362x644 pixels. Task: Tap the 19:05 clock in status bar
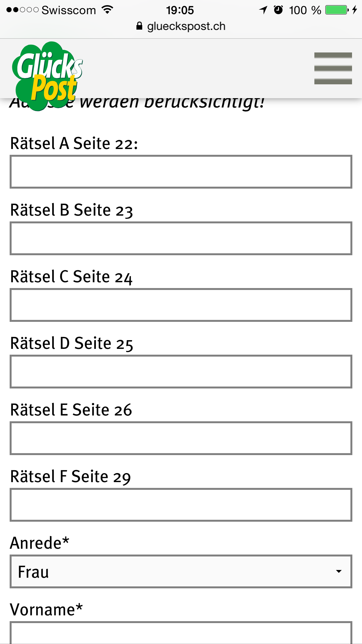(180, 10)
